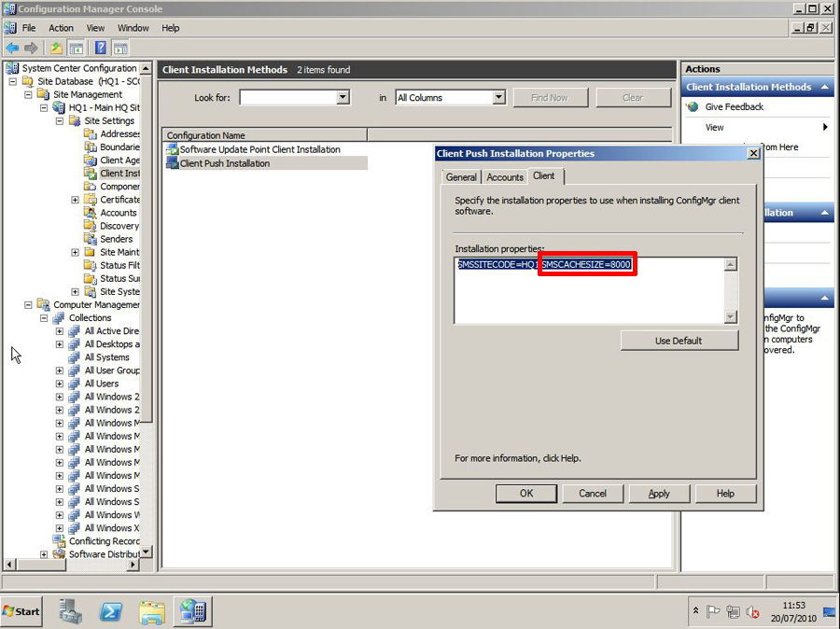Switch to Configuration Manager taskbar icon

(193, 611)
